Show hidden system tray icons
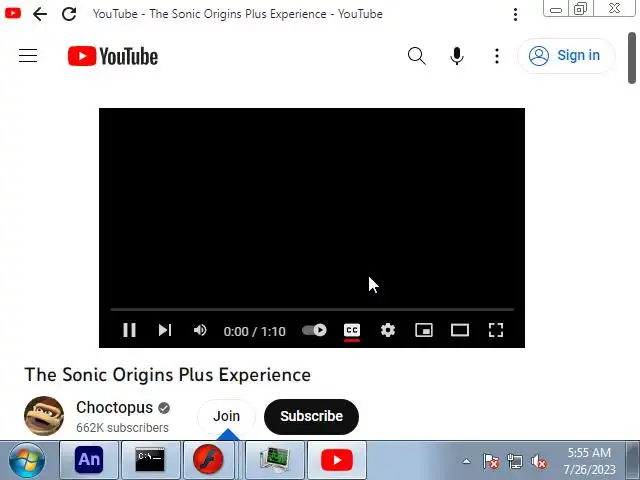The image size is (640, 480). 467,461
